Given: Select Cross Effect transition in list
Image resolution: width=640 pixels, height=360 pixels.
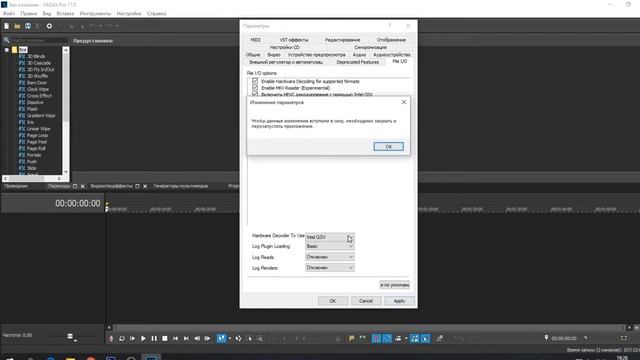Looking at the screenshot, I should (x=39, y=96).
